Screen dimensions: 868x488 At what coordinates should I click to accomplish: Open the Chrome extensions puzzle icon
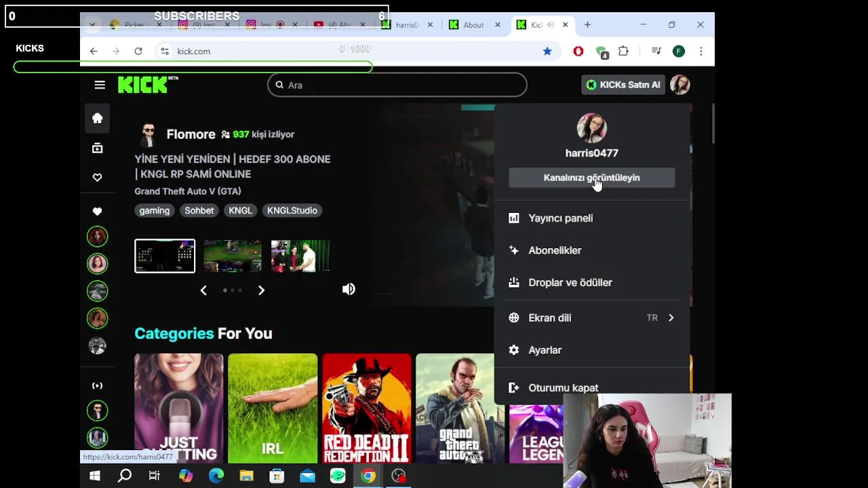pos(623,51)
